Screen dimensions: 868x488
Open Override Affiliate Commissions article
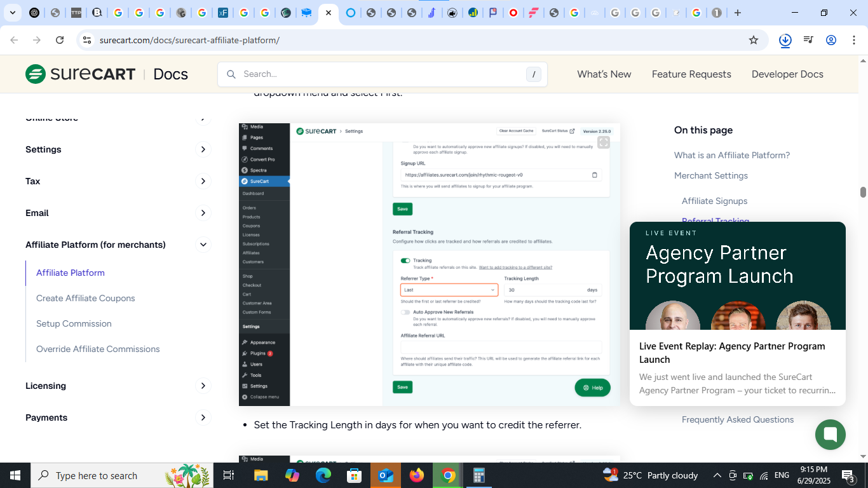[98, 349]
